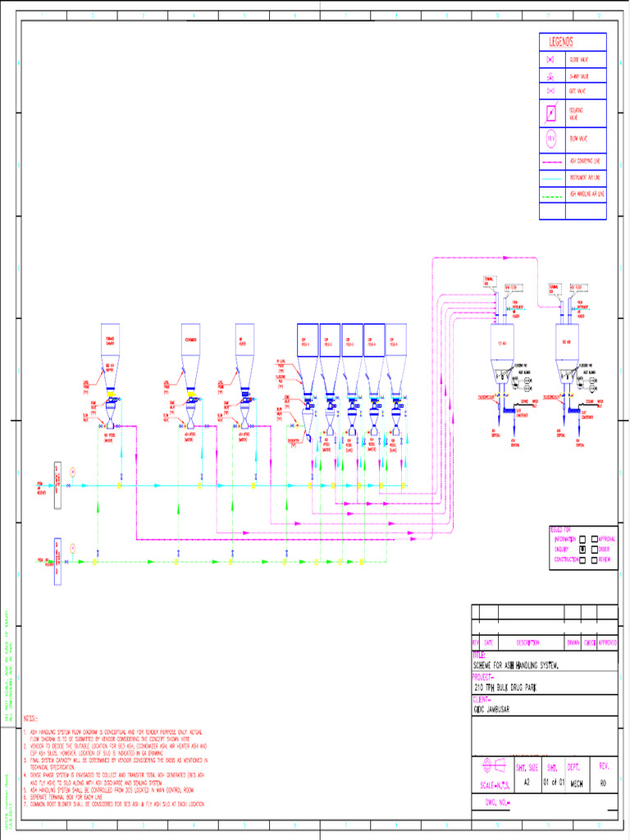The width and height of the screenshot is (630, 840).
Task: Tick the Review checkbox under Issued For
Action: click(594, 559)
